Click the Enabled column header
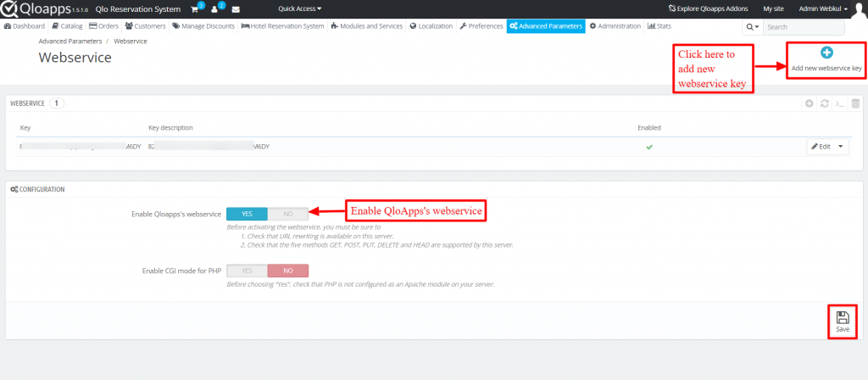Screen dimensions: 868x380 [x=649, y=128]
